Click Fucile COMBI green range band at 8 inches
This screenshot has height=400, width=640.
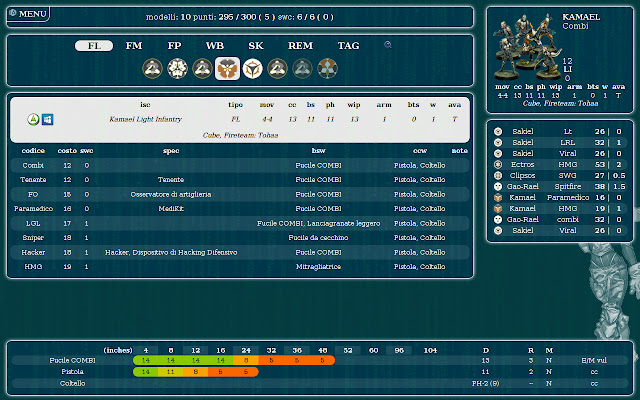tap(170, 359)
